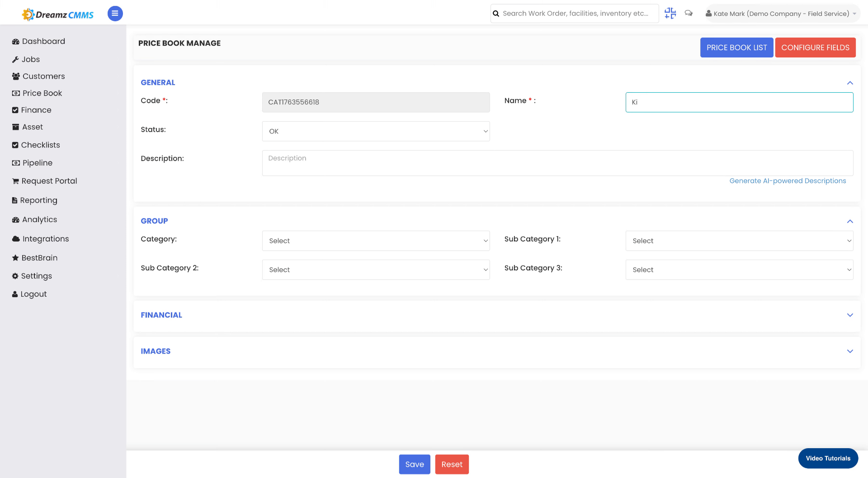Open the Category select dropdown
The height and width of the screenshot is (478, 868).
tap(376, 241)
